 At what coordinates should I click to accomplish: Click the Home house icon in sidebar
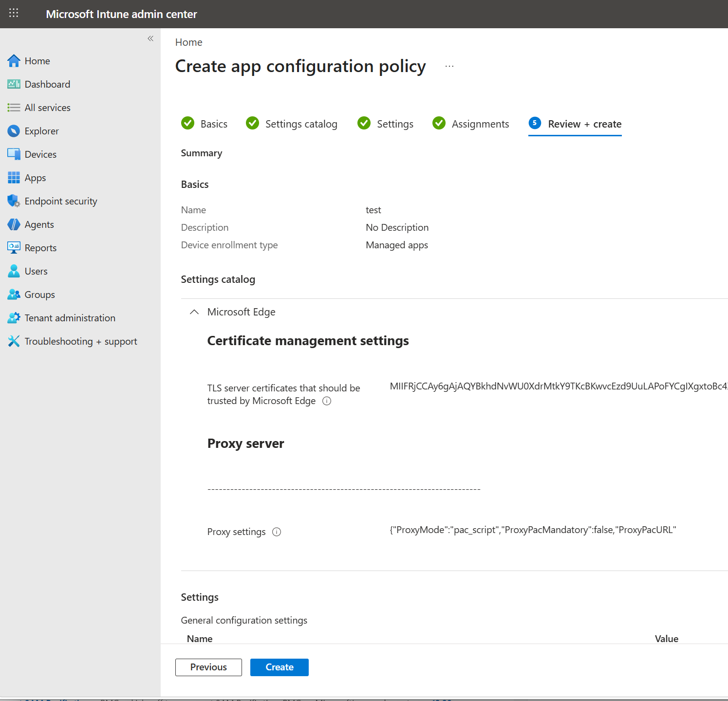click(14, 61)
